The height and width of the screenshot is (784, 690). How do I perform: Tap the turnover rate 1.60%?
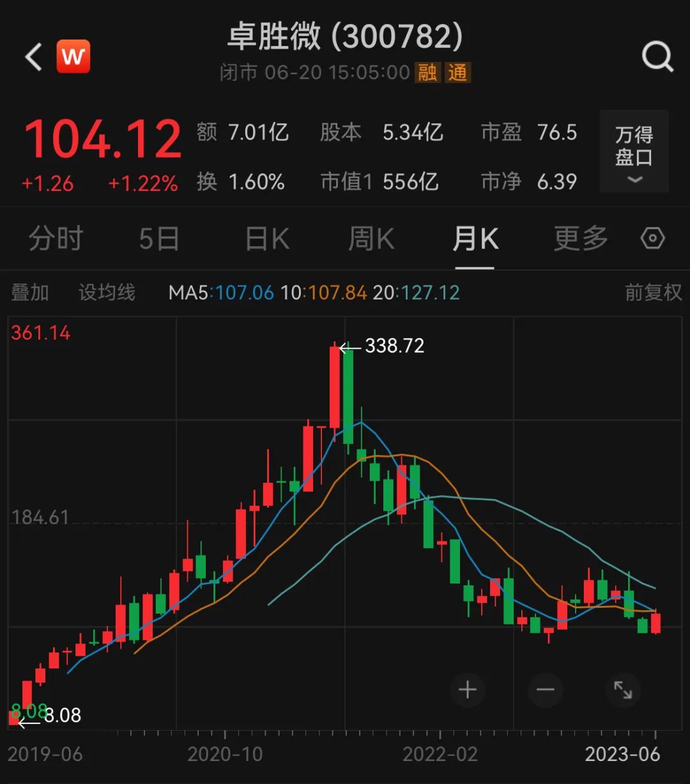tap(256, 182)
